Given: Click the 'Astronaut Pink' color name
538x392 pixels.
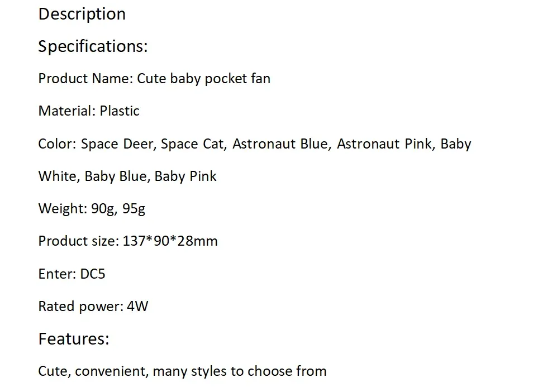Looking at the screenshot, I should tap(384, 144).
